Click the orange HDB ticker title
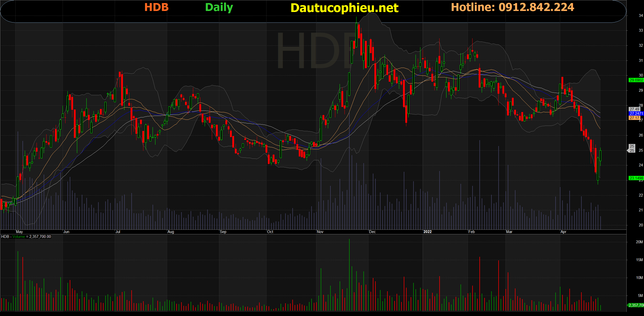The image size is (644, 316). (x=156, y=7)
